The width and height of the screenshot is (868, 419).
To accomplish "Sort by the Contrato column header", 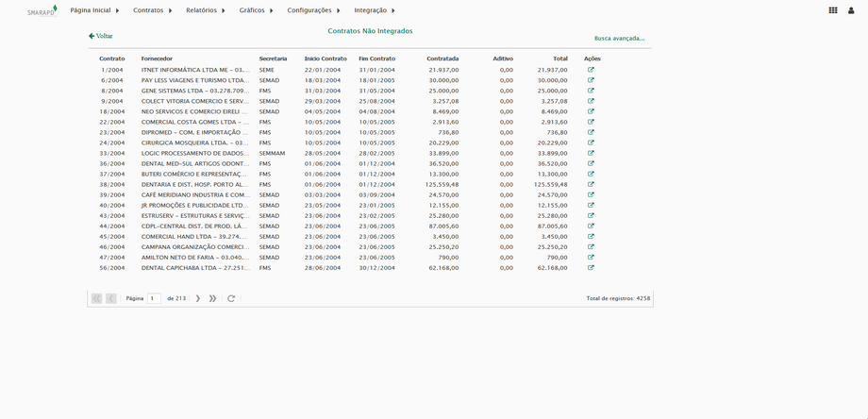I will pyautogui.click(x=112, y=59).
